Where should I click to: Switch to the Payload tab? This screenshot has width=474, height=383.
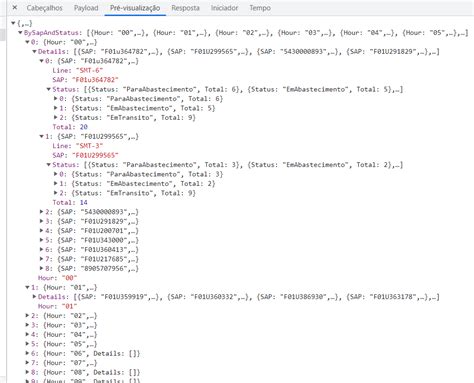coord(86,8)
